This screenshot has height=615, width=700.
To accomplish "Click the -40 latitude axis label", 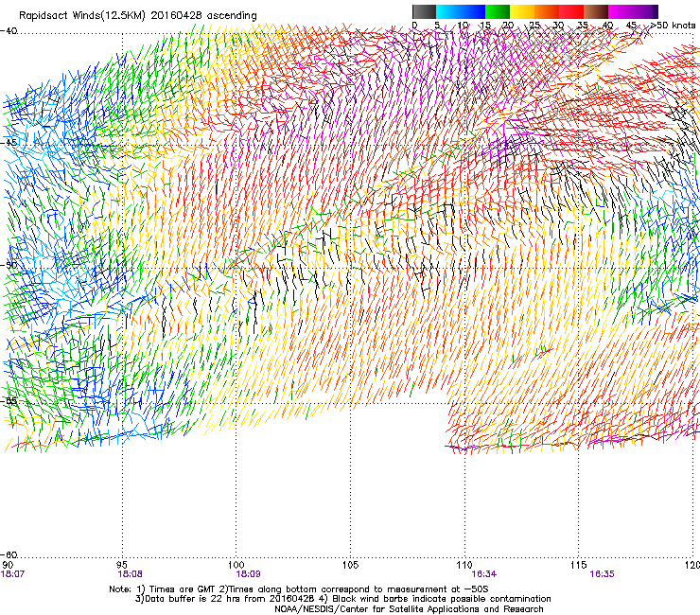I will [x=9, y=31].
